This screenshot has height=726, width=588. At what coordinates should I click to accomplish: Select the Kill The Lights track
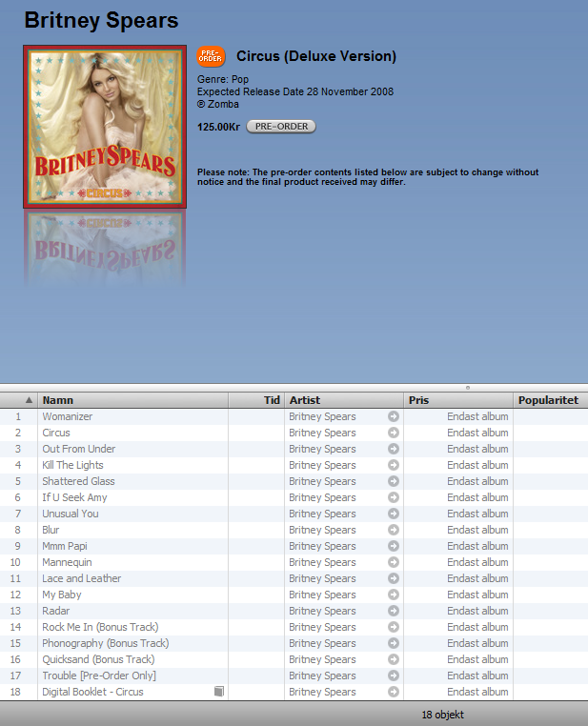72,465
